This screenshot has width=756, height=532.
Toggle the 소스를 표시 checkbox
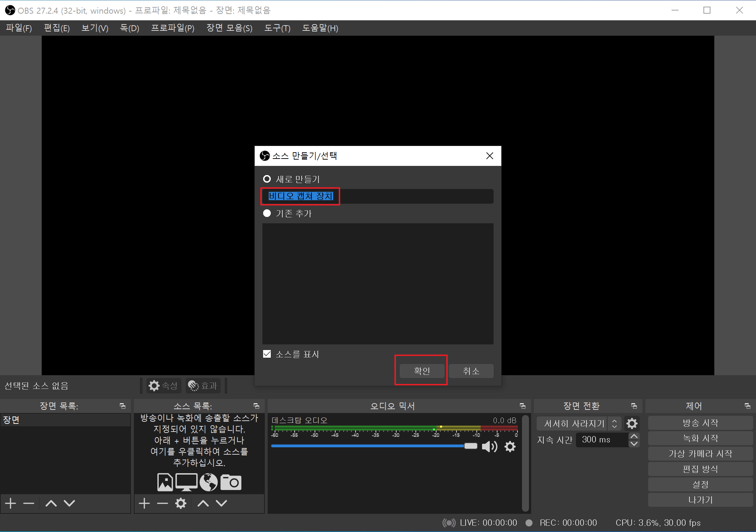click(x=267, y=354)
